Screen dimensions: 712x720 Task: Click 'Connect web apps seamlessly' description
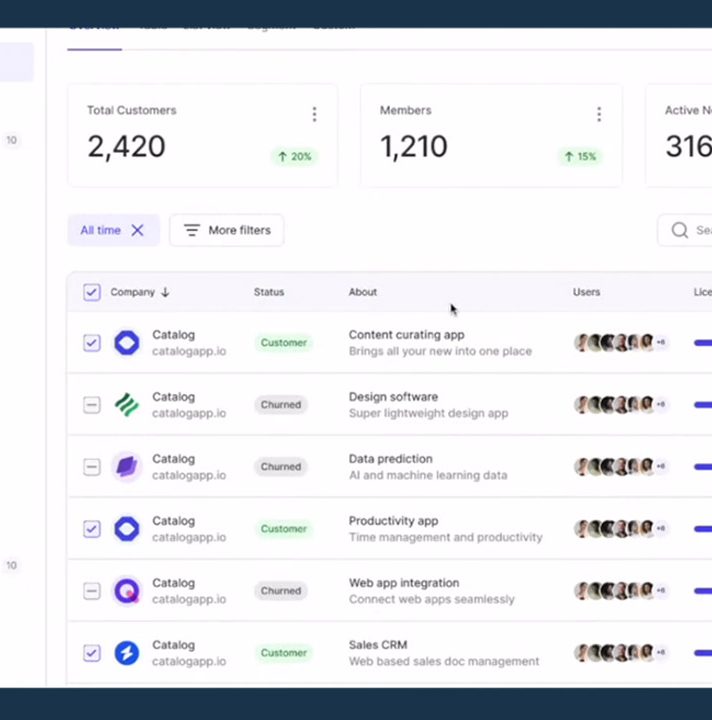(x=432, y=599)
